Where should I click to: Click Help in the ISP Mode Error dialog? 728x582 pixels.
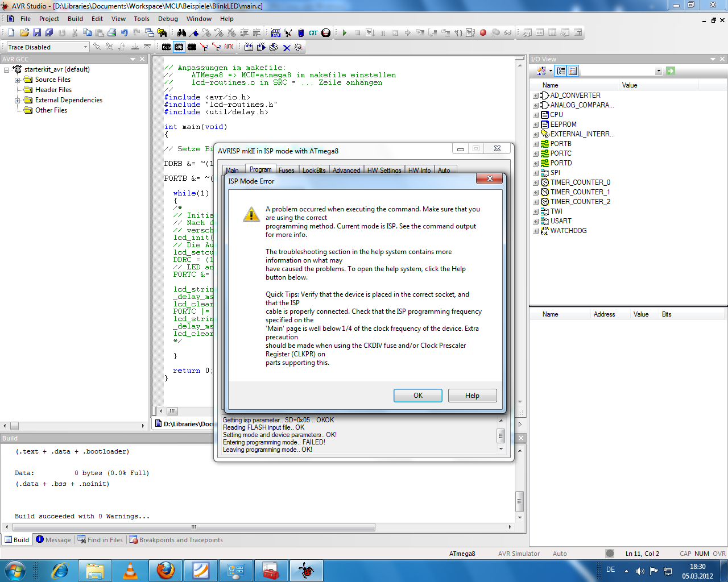[472, 396]
